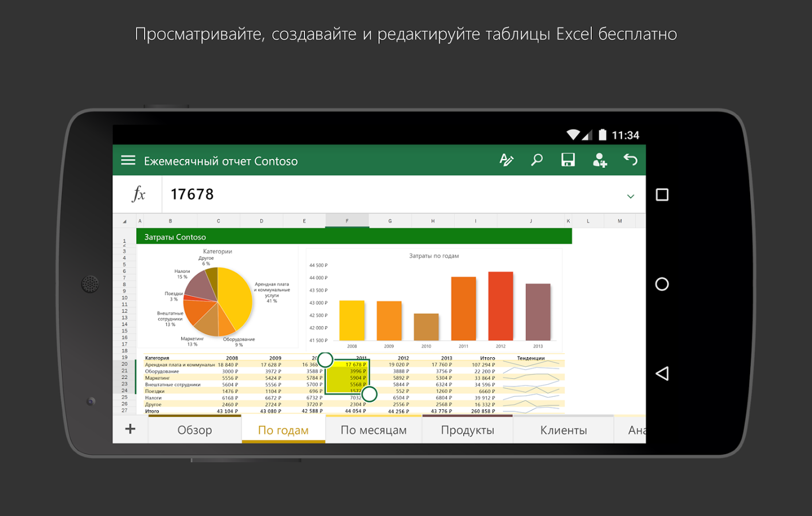Open the По месяцам sheet tab
This screenshot has height=516, width=812.
pos(373,430)
